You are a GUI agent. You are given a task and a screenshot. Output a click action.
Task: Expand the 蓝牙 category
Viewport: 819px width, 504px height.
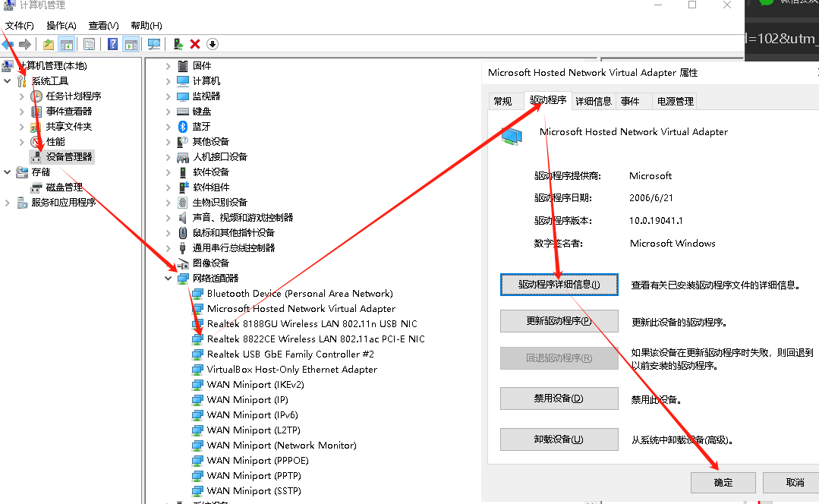pos(169,127)
